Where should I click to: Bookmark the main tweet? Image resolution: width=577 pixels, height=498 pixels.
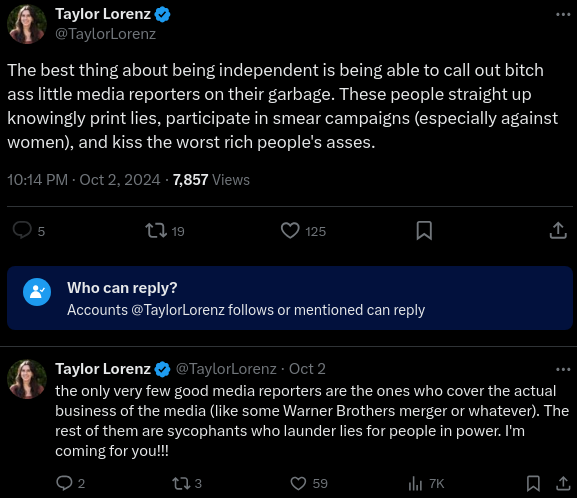[x=424, y=231]
